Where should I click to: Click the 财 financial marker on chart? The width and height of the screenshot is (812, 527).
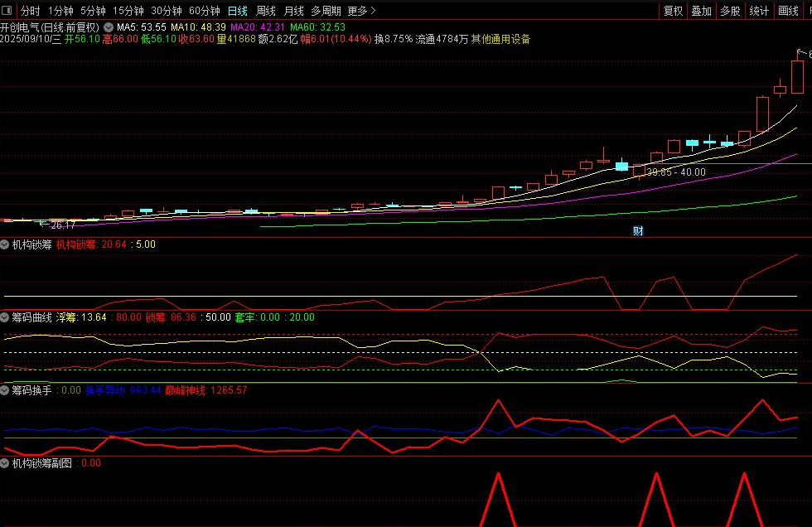(638, 231)
